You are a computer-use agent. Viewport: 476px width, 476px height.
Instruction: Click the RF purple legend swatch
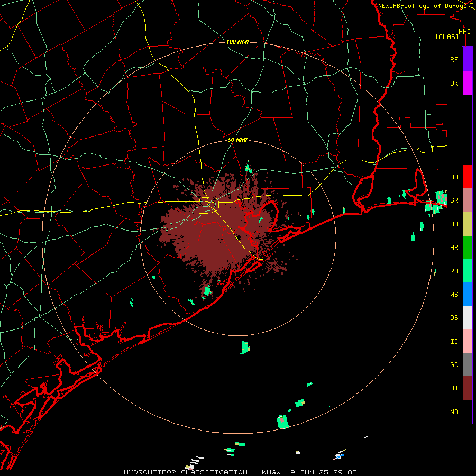(x=467, y=59)
